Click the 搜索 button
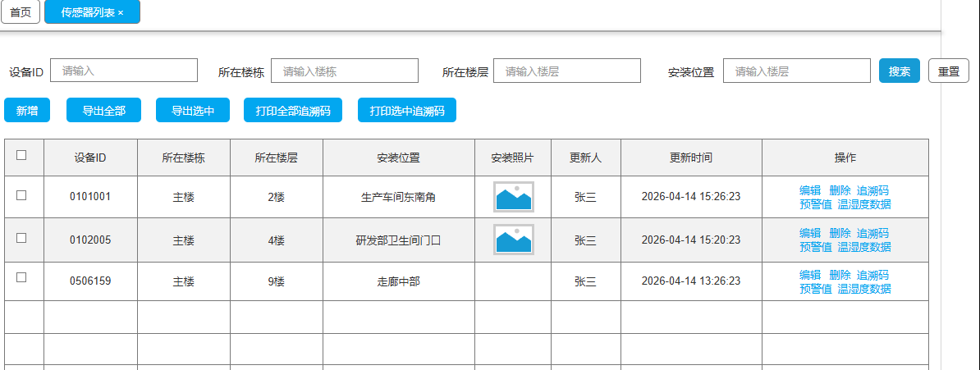The width and height of the screenshot is (980, 370). pyautogui.click(x=900, y=71)
